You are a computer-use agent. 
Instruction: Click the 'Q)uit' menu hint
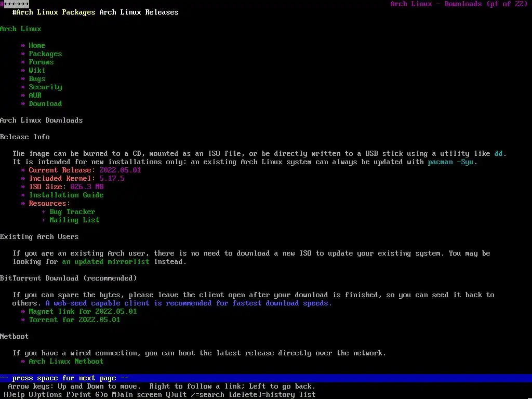[176, 395]
